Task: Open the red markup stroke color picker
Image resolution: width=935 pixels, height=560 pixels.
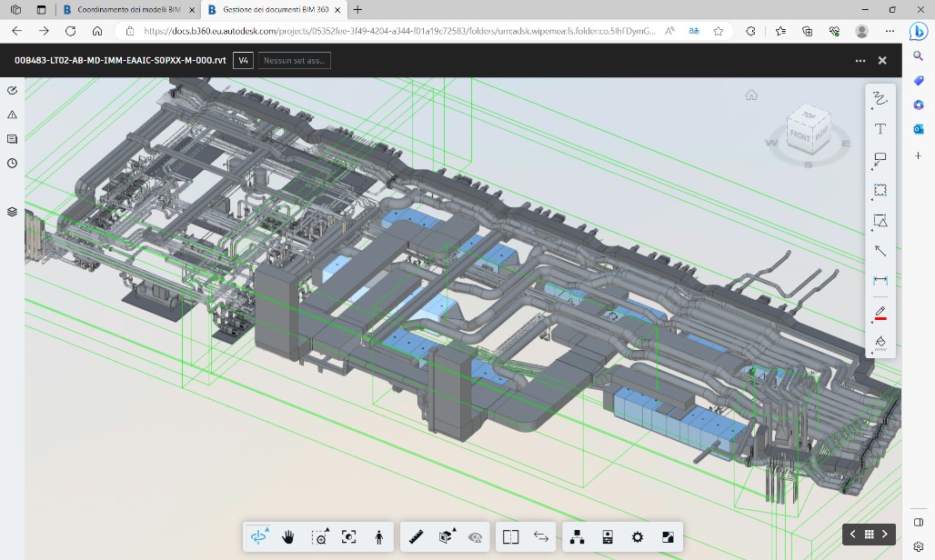Action: (880, 314)
